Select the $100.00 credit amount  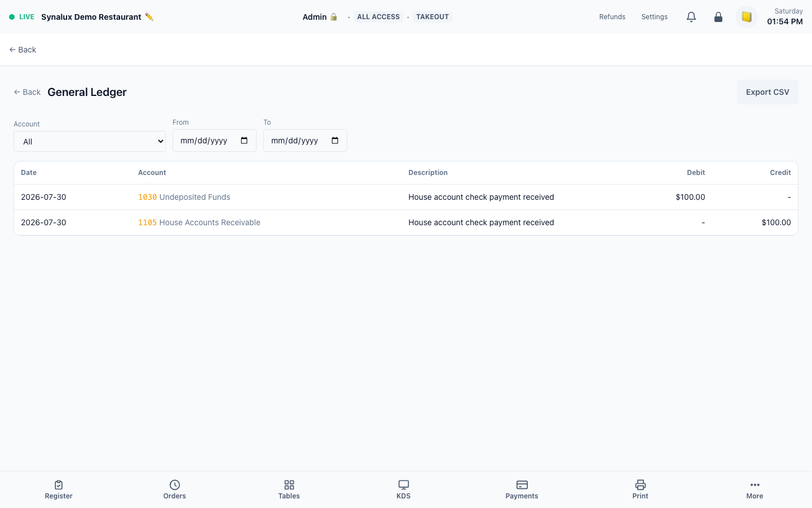click(x=776, y=222)
